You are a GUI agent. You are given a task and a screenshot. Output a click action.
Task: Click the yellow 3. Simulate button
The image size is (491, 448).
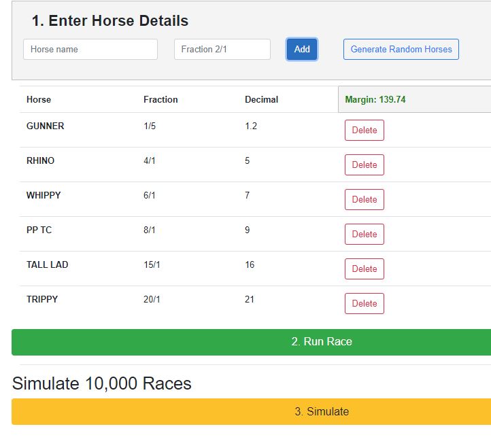(251, 411)
